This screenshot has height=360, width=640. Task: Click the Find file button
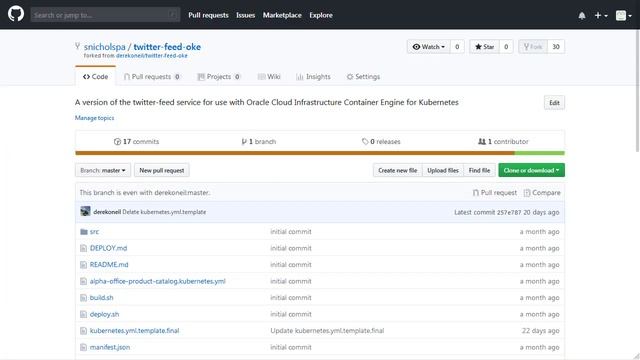[x=479, y=170]
